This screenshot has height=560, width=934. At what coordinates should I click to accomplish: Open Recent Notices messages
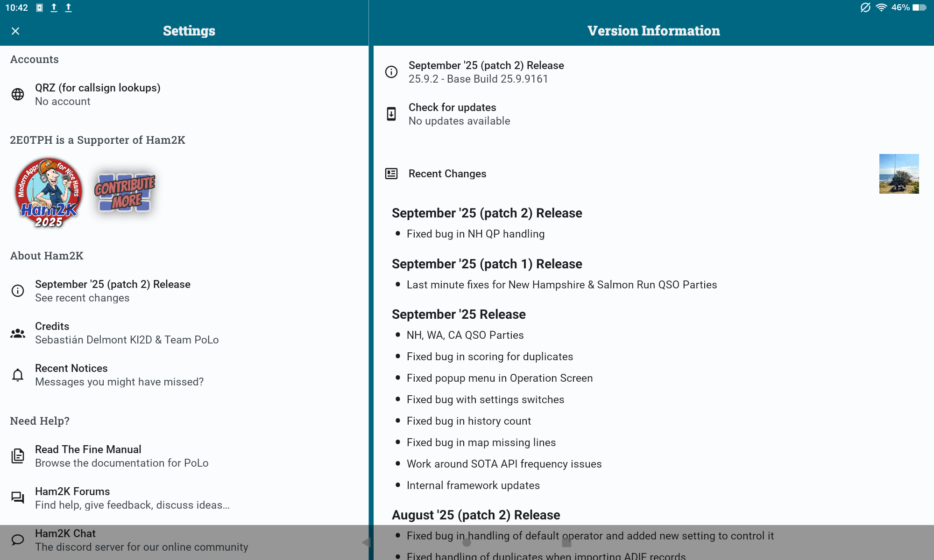pos(119,375)
